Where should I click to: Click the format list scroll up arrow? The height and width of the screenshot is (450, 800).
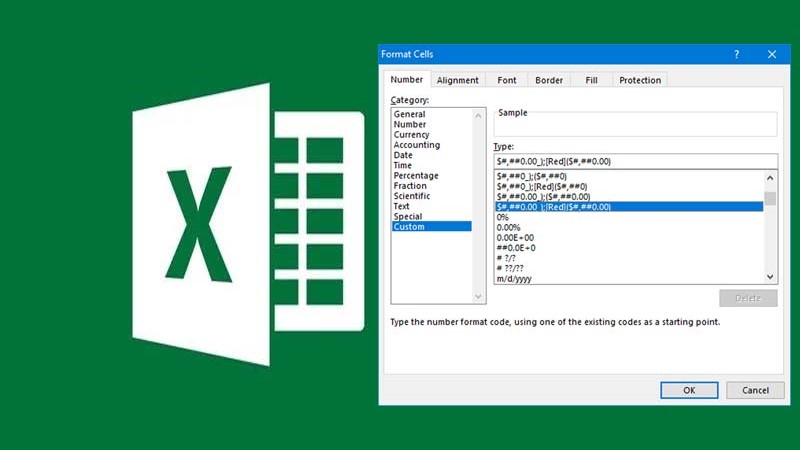[770, 178]
